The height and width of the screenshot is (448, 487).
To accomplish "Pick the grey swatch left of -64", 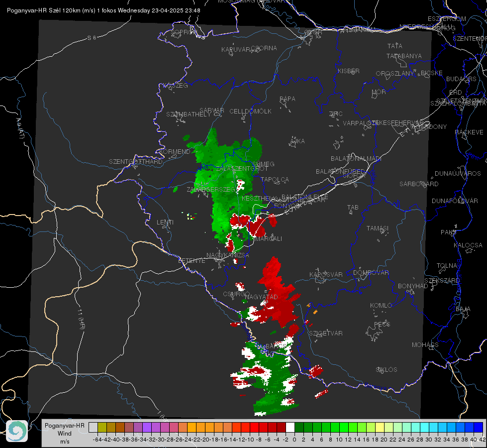I will [93, 427].
